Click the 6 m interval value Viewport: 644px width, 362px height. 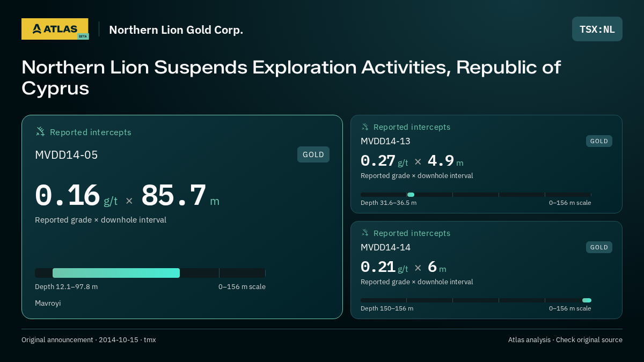[437, 267]
